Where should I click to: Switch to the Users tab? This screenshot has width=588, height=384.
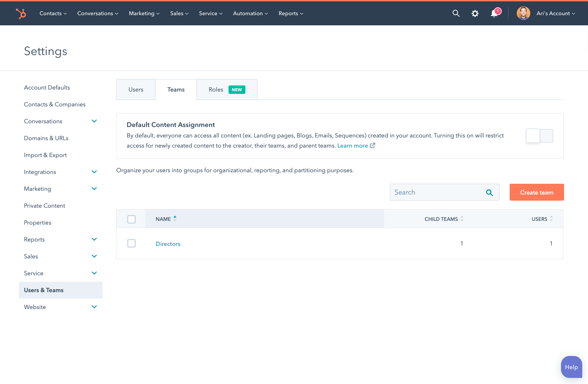click(136, 89)
